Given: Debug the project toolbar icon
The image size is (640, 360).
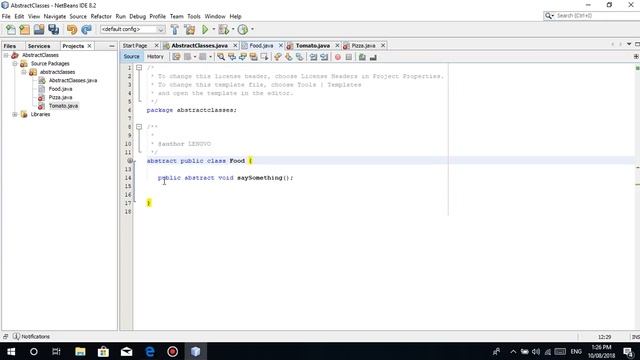Looking at the screenshot, I should click(x=223, y=29).
